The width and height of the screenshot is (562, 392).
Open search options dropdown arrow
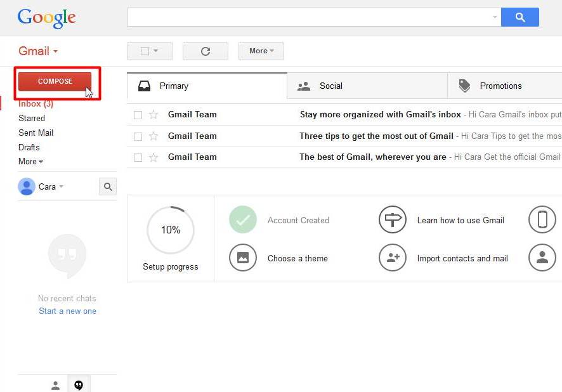495,17
